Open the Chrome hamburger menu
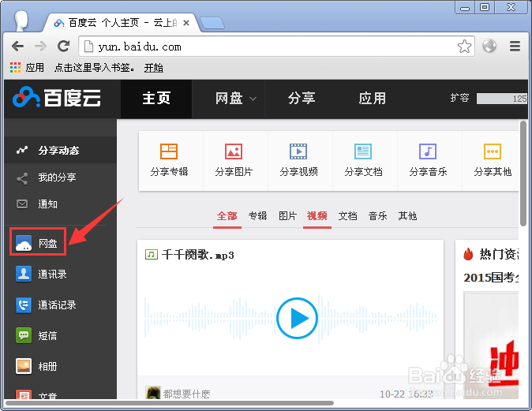The height and width of the screenshot is (411, 532). [515, 46]
